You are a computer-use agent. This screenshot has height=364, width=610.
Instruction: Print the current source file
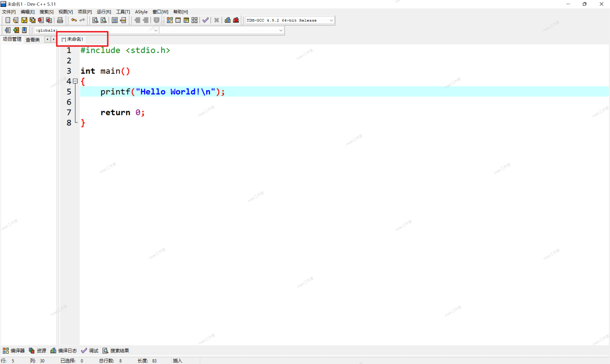point(60,20)
